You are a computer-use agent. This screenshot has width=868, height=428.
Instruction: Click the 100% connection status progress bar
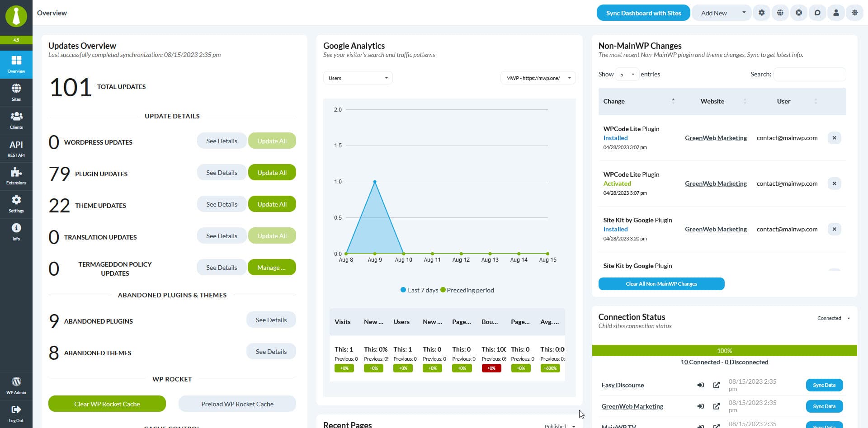[724, 351]
